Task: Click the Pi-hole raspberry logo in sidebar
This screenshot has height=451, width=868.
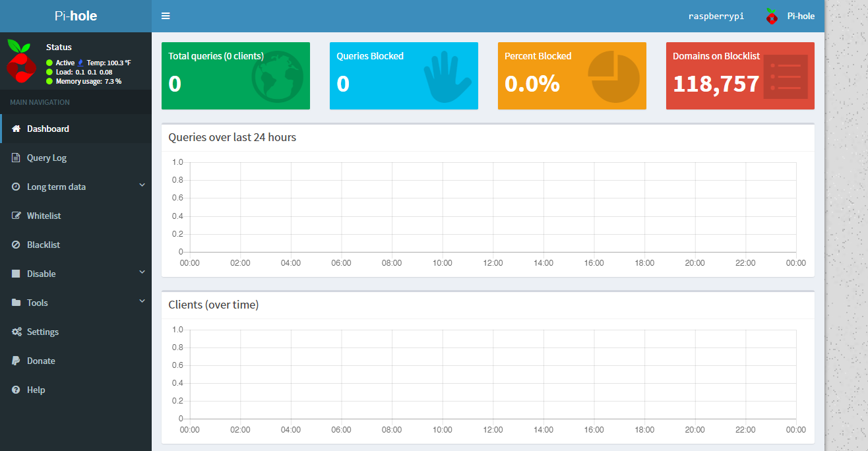Action: [x=21, y=61]
